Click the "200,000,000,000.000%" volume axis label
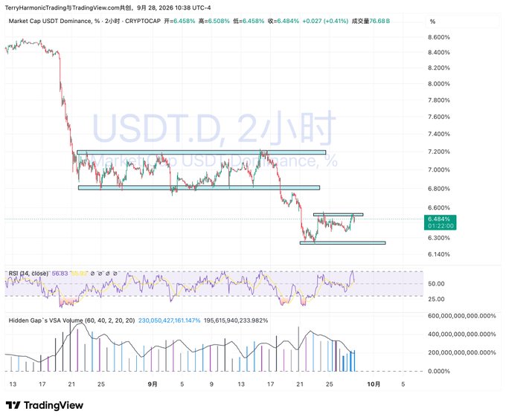Screen dimensions: 506x420 click(x=462, y=353)
